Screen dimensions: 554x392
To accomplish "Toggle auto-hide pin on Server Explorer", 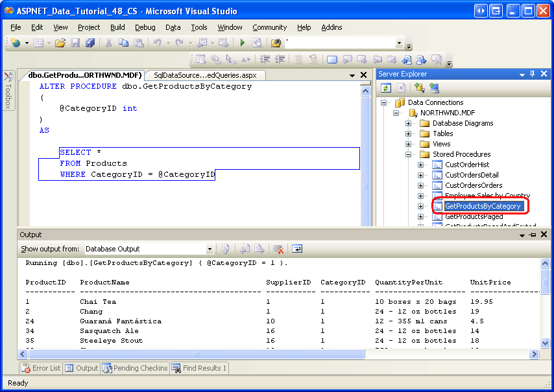I will pyautogui.click(x=533, y=74).
